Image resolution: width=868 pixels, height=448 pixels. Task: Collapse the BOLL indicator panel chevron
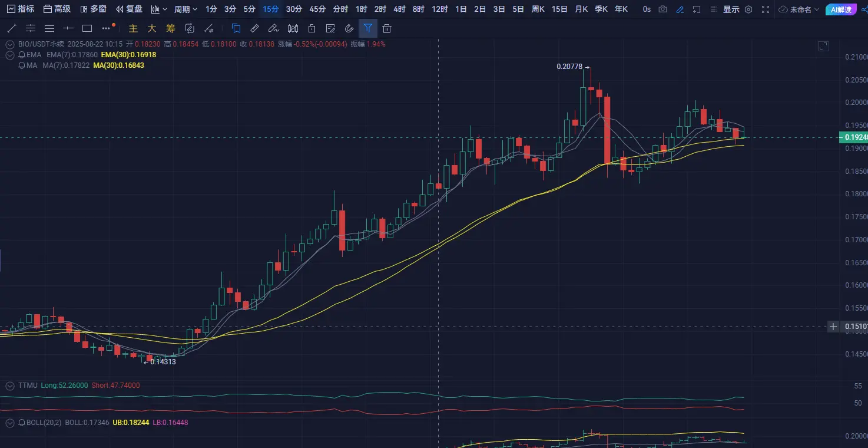9,423
